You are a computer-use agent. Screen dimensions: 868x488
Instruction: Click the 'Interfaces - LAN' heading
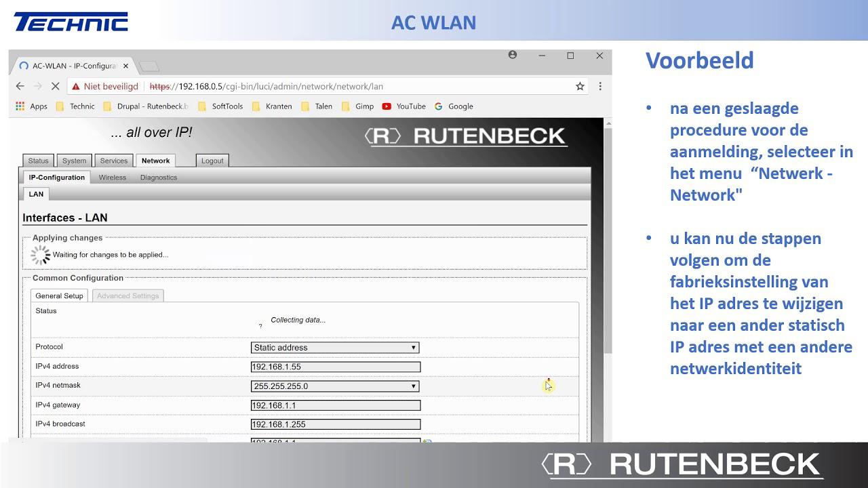65,218
